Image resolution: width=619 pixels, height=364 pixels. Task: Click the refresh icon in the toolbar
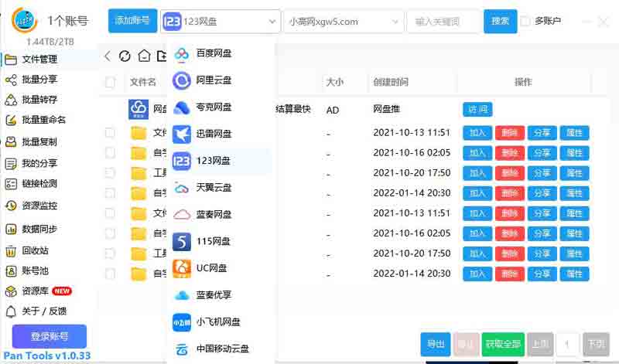click(125, 56)
